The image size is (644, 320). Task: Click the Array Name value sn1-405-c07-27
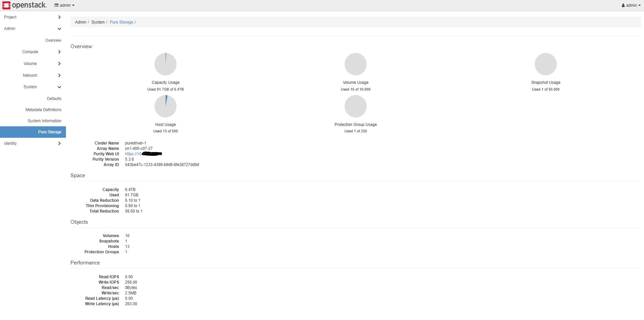click(139, 149)
